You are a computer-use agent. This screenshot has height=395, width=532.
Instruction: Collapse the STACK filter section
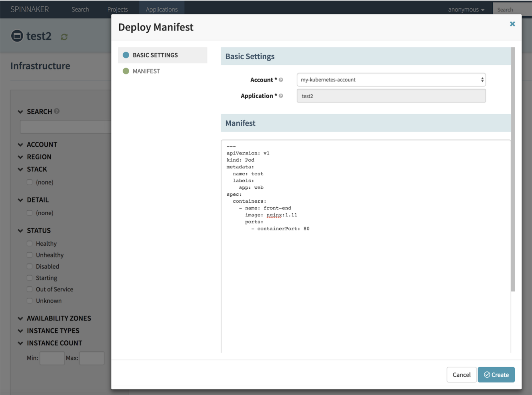pos(20,169)
